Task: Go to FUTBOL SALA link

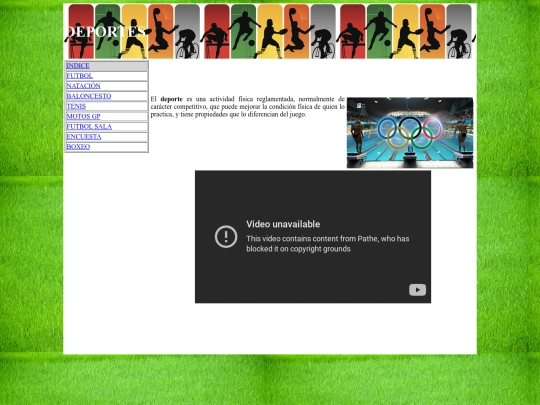Action: (89, 126)
